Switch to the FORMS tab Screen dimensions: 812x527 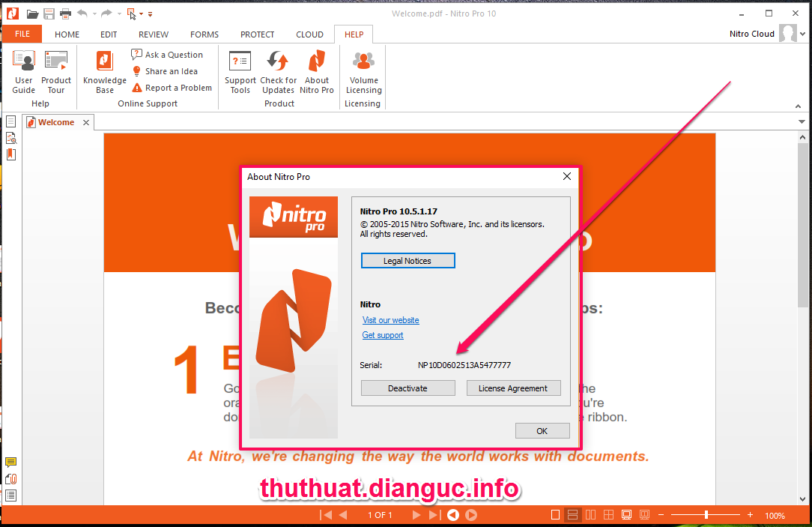[204, 34]
